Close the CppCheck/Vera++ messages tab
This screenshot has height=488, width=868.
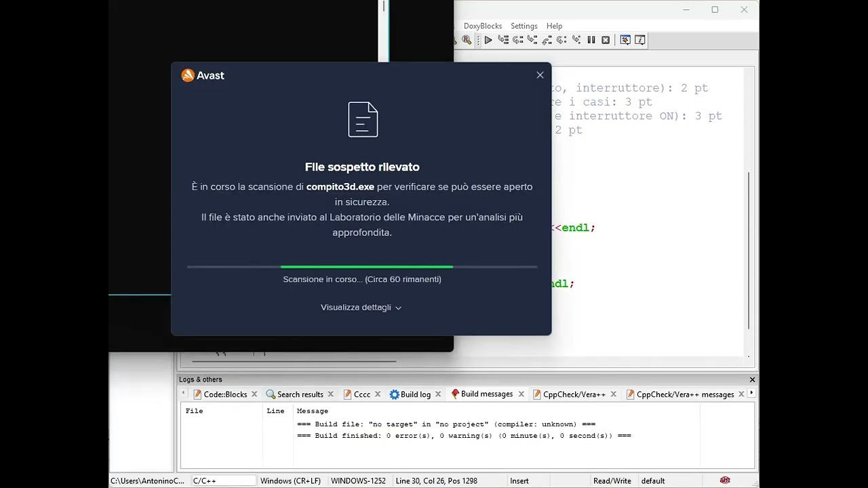pyautogui.click(x=741, y=394)
